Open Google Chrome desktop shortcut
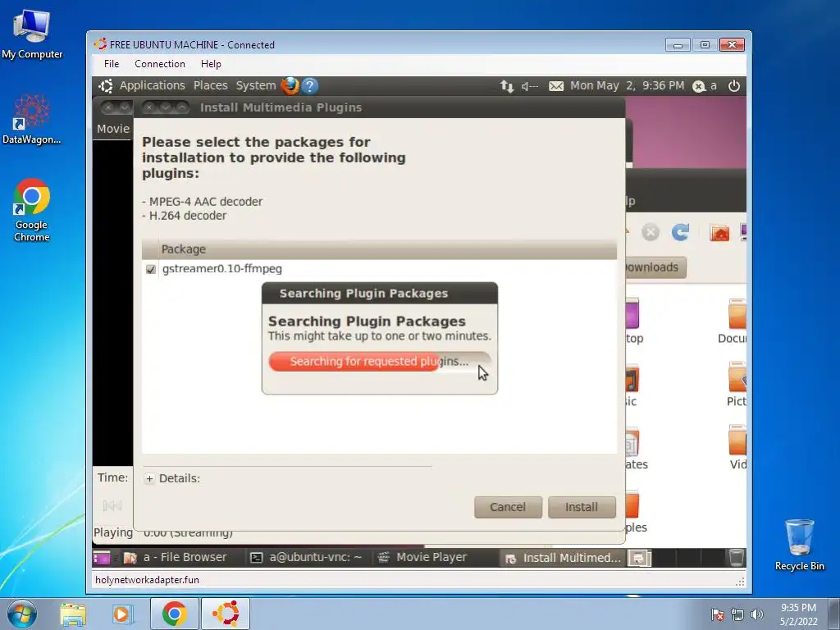 click(x=32, y=210)
